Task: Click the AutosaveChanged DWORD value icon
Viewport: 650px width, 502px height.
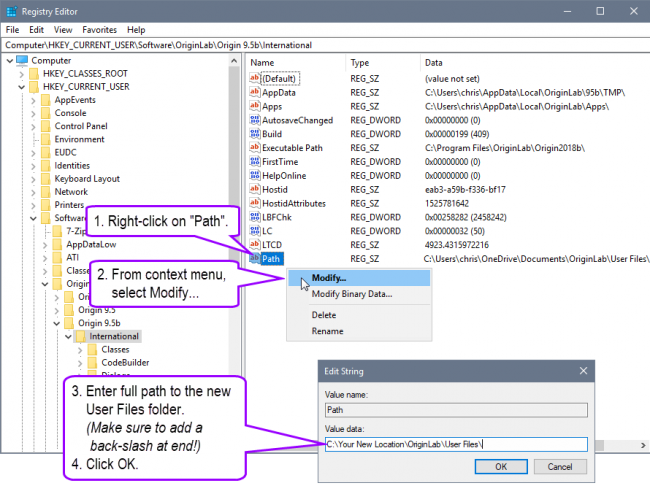Action: click(254, 120)
